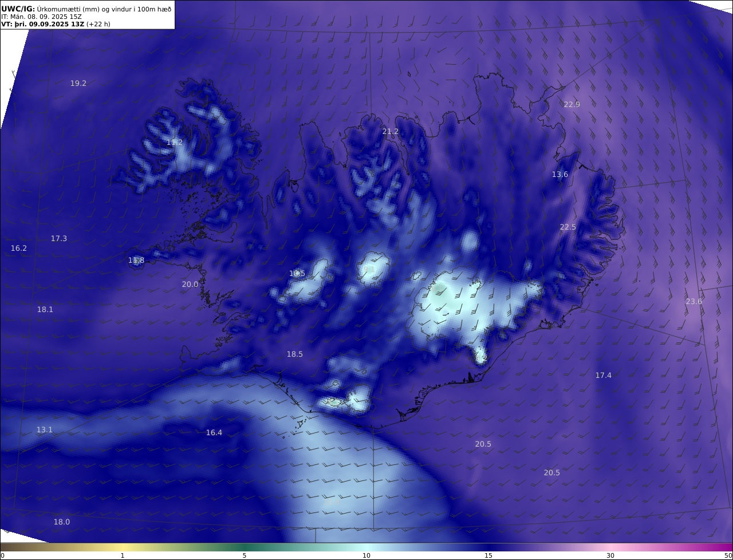The image size is (733, 560).
Task: Click the 22.5 value label
Action: pyautogui.click(x=568, y=227)
